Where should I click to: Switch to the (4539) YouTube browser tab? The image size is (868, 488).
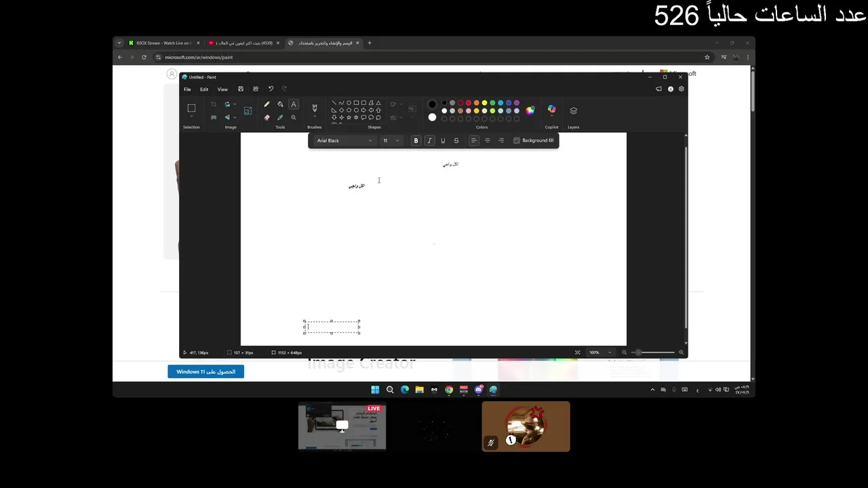[244, 43]
